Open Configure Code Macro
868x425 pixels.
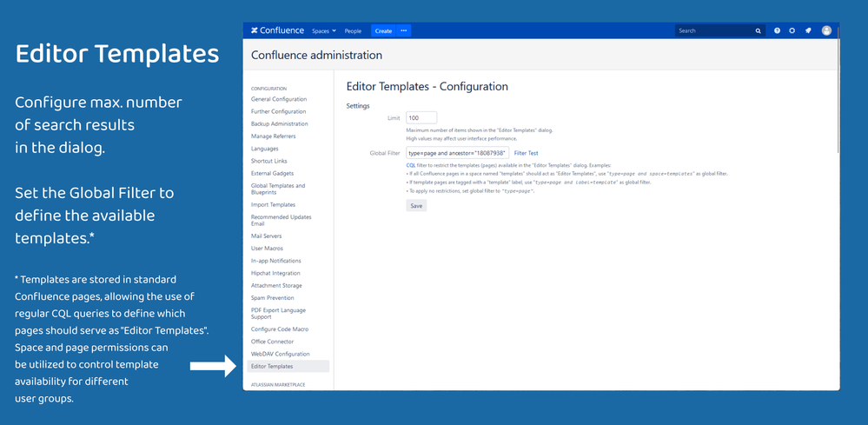click(x=280, y=329)
